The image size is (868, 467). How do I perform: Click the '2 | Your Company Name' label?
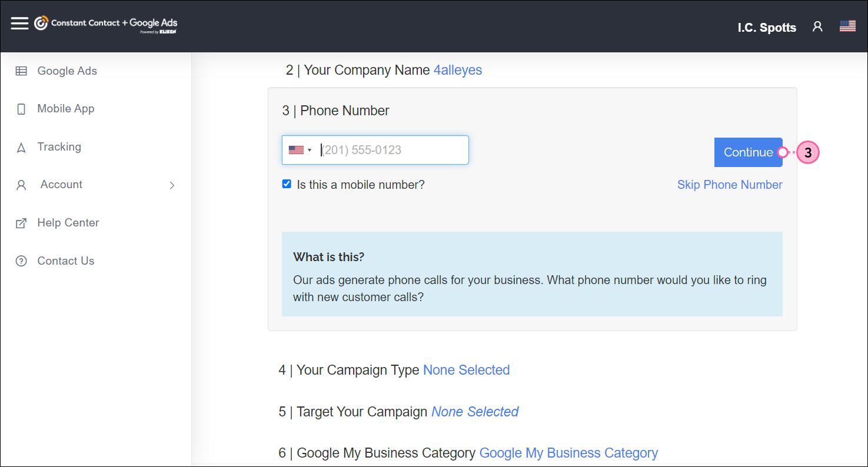[358, 70]
